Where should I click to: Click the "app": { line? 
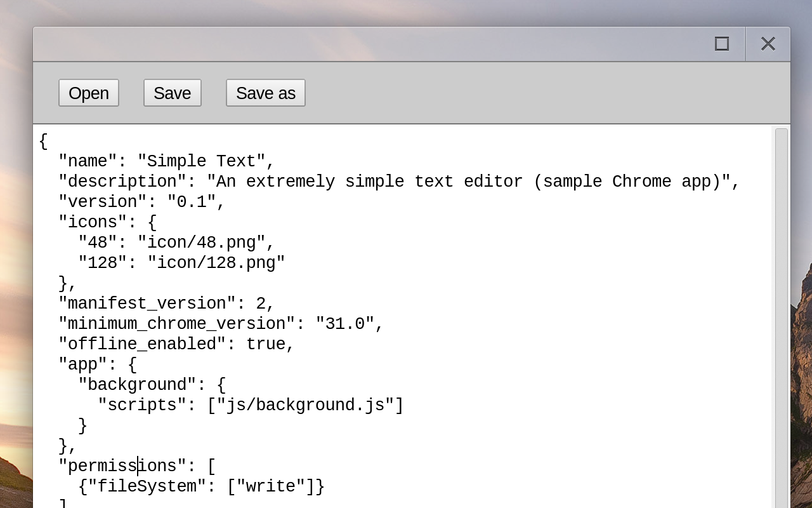[98, 364]
